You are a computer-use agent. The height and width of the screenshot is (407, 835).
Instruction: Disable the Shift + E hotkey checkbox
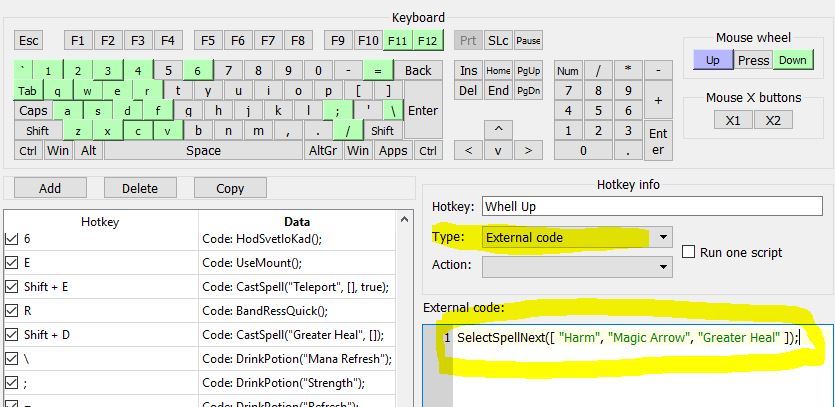coord(12,287)
